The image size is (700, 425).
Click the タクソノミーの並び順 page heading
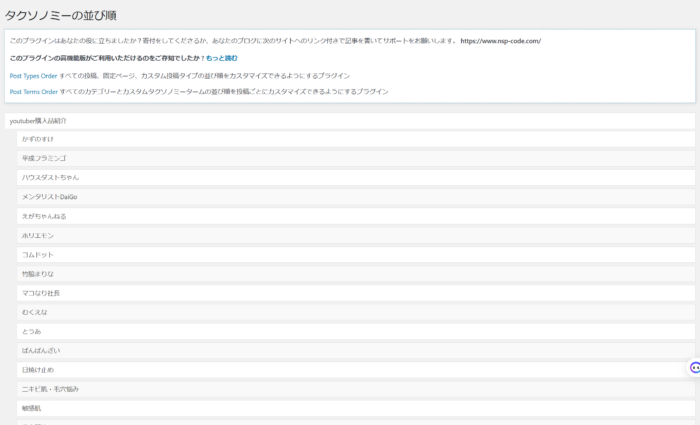pyautogui.click(x=60, y=16)
